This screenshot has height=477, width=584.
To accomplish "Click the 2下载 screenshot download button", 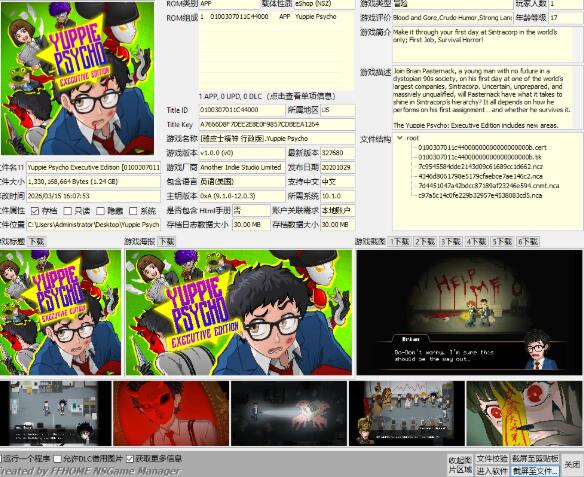I will tap(425, 242).
